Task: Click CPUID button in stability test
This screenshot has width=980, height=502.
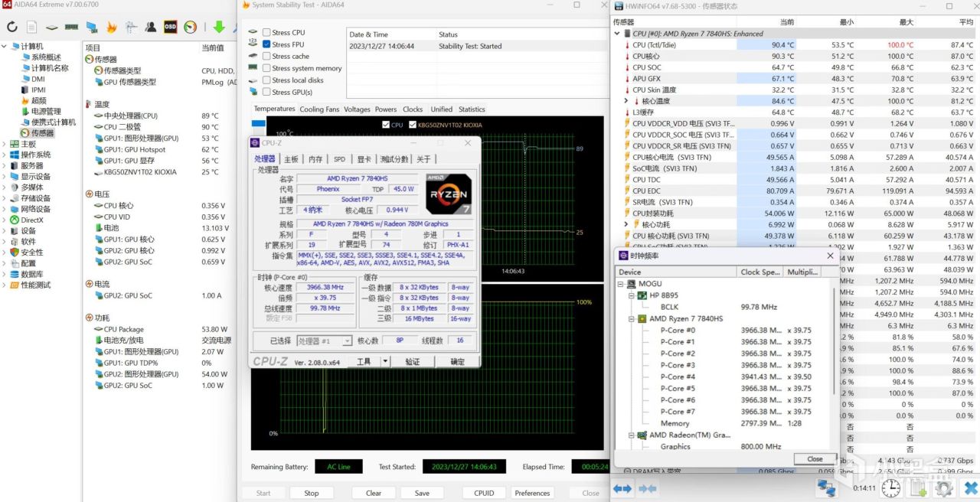Action: tap(484, 493)
